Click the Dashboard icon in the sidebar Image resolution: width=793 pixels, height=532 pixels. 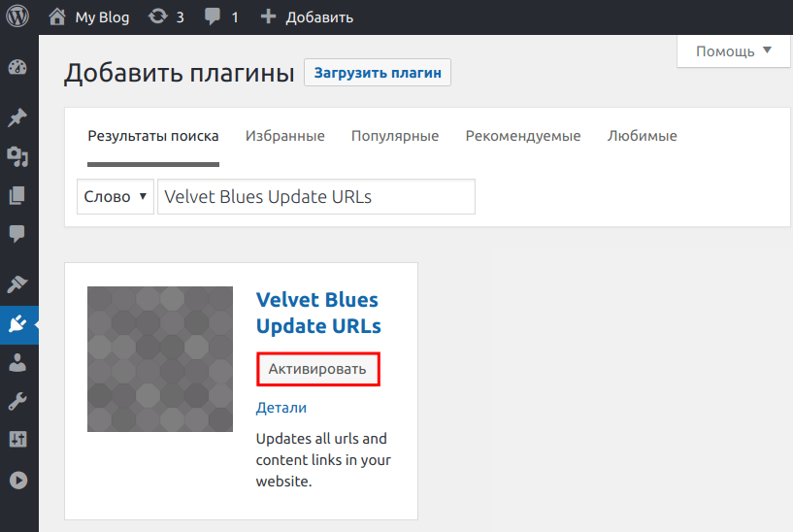coord(17,68)
